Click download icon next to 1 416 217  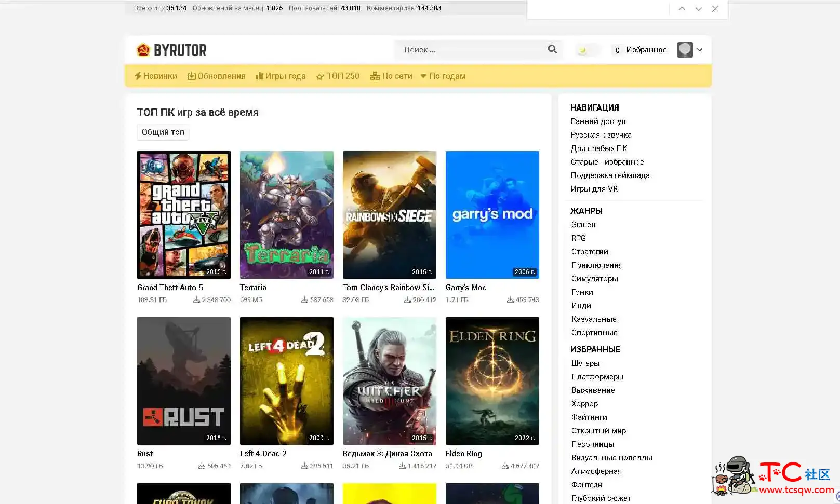[402, 466]
